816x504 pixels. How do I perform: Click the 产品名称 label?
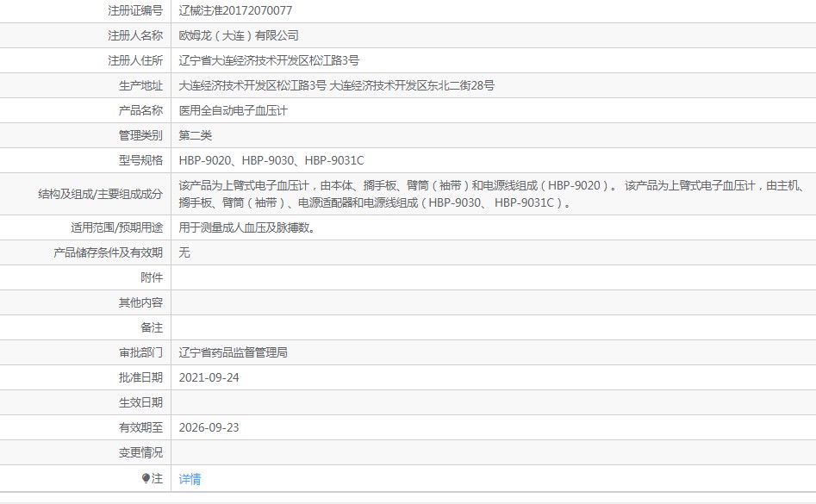tap(140, 110)
